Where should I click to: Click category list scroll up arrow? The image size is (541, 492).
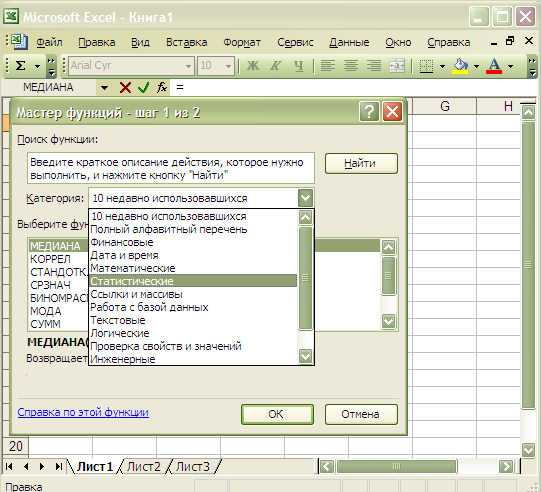pyautogui.click(x=305, y=217)
